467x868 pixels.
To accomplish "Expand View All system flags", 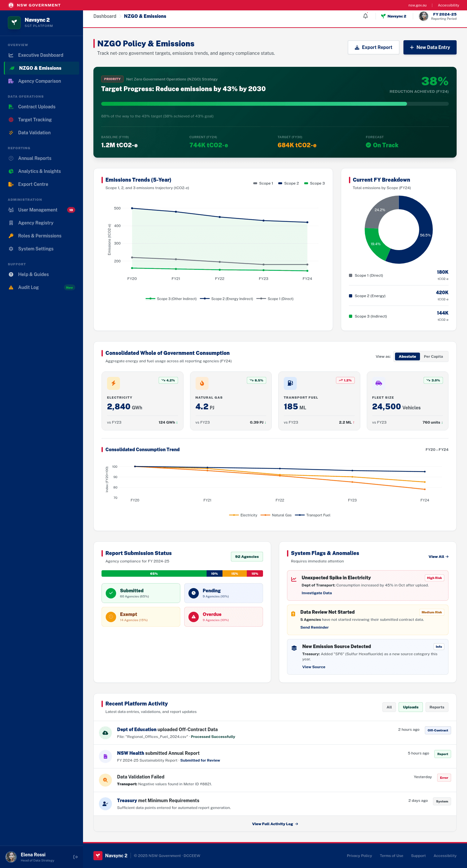I will [438, 557].
